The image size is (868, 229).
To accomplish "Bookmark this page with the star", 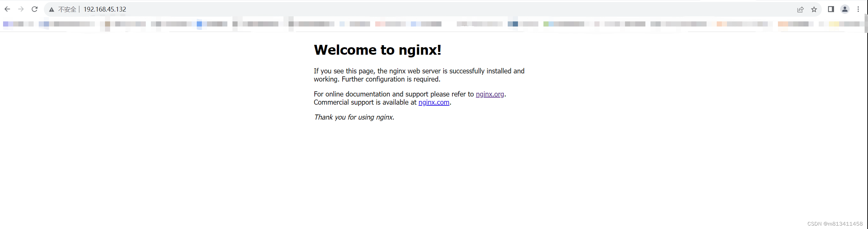I will pyautogui.click(x=814, y=10).
